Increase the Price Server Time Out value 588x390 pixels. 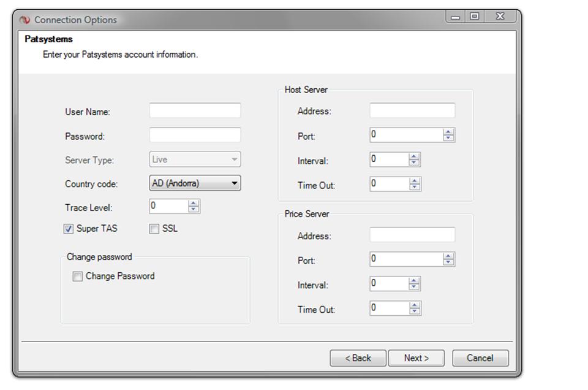tap(415, 305)
